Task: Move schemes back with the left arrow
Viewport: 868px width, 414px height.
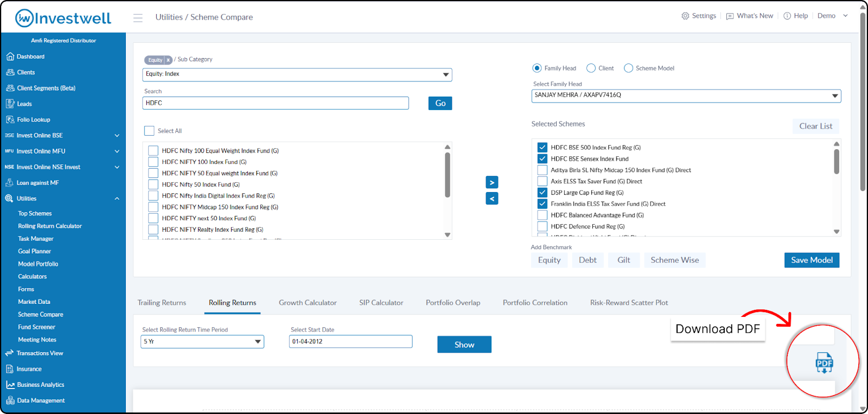Action: [492, 199]
